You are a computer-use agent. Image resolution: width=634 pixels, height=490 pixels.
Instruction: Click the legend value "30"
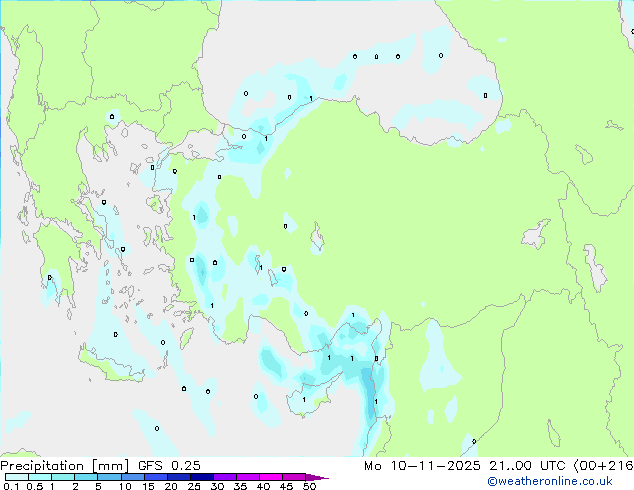coord(218,486)
